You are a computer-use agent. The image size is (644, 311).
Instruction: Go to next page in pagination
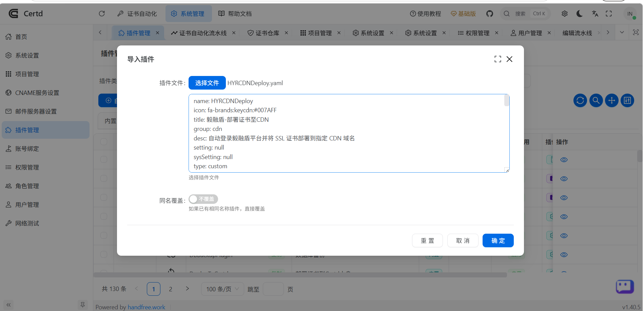[x=187, y=289]
